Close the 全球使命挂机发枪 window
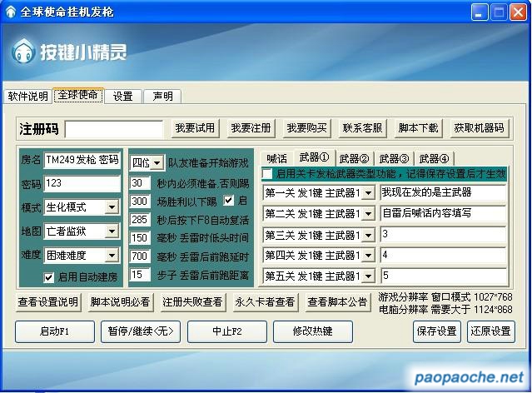Image resolution: width=532 pixels, height=393 pixels. click(x=518, y=12)
